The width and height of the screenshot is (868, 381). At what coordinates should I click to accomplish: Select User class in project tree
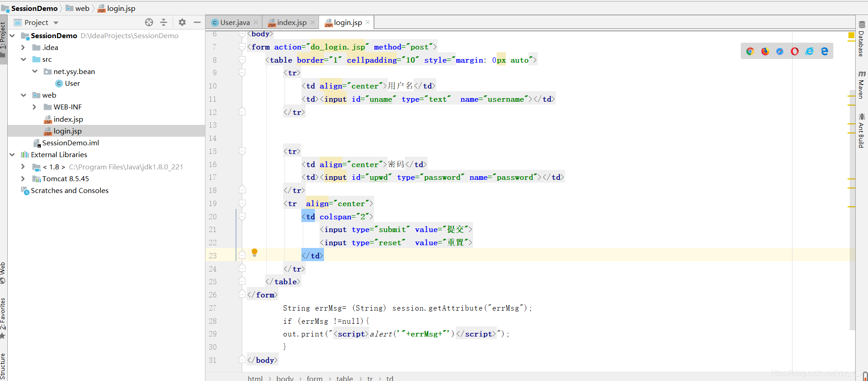pos(72,83)
